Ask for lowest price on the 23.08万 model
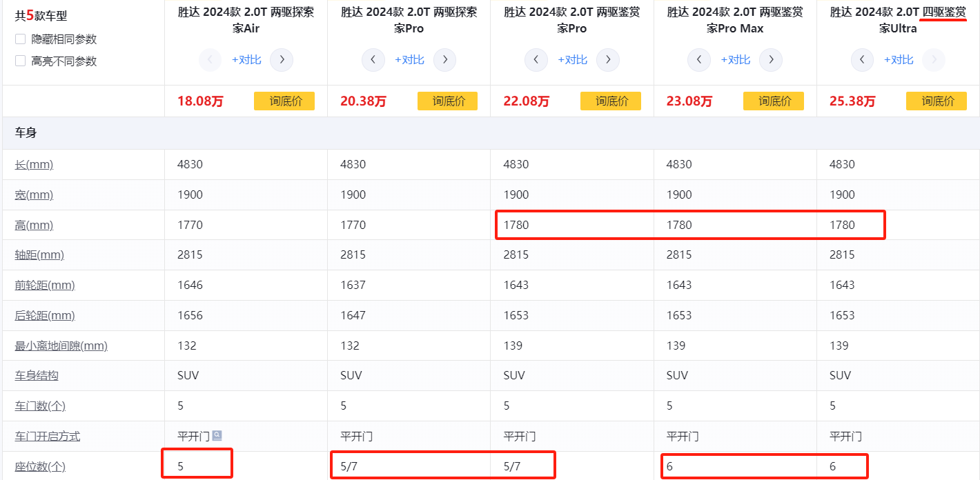This screenshot has height=480, width=980. 774,101
